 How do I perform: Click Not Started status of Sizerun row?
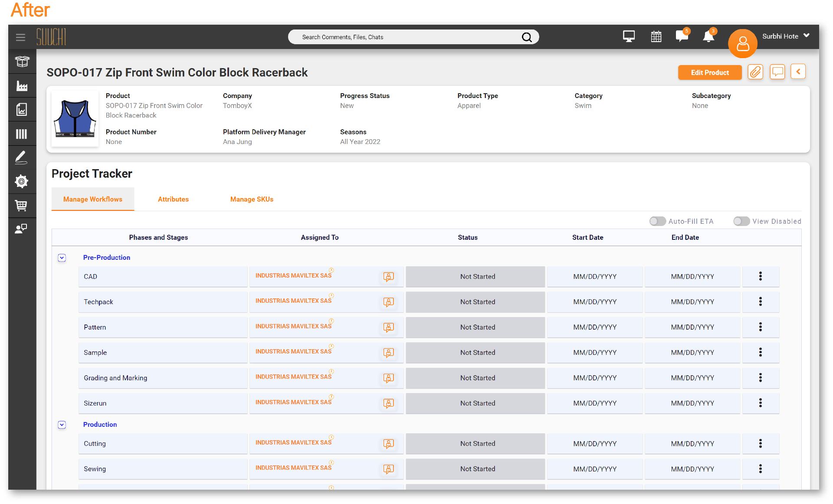click(x=476, y=403)
